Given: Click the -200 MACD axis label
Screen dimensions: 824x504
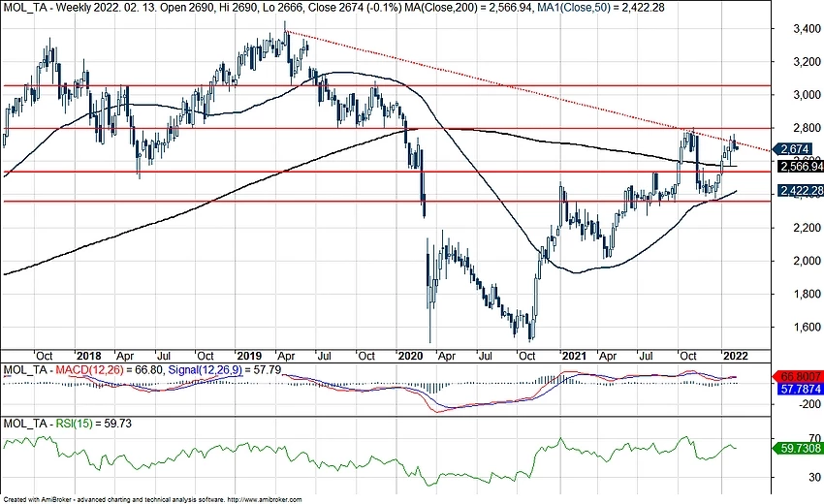Looking at the screenshot, I should click(809, 404).
